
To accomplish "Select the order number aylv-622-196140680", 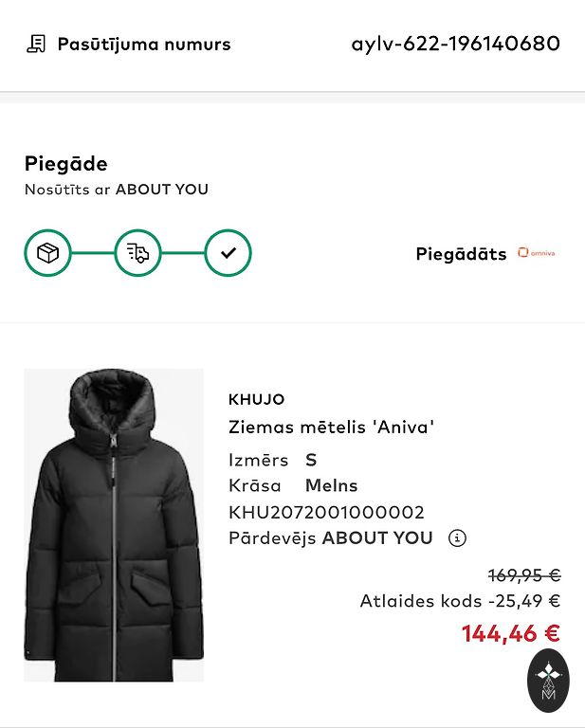I will [455, 44].
